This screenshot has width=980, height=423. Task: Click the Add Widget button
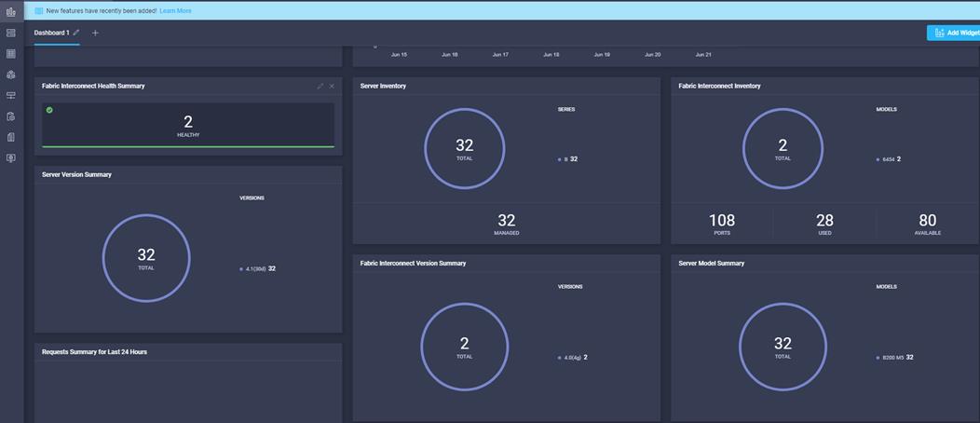click(954, 34)
